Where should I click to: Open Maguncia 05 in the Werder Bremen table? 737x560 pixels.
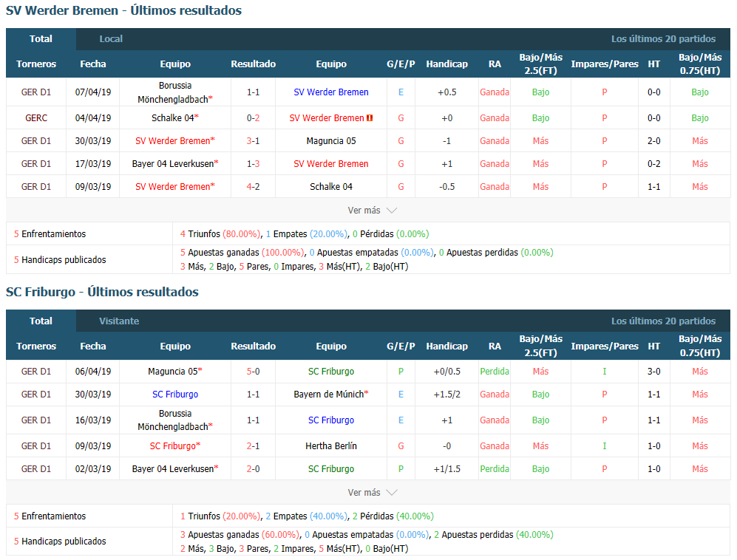(331, 141)
